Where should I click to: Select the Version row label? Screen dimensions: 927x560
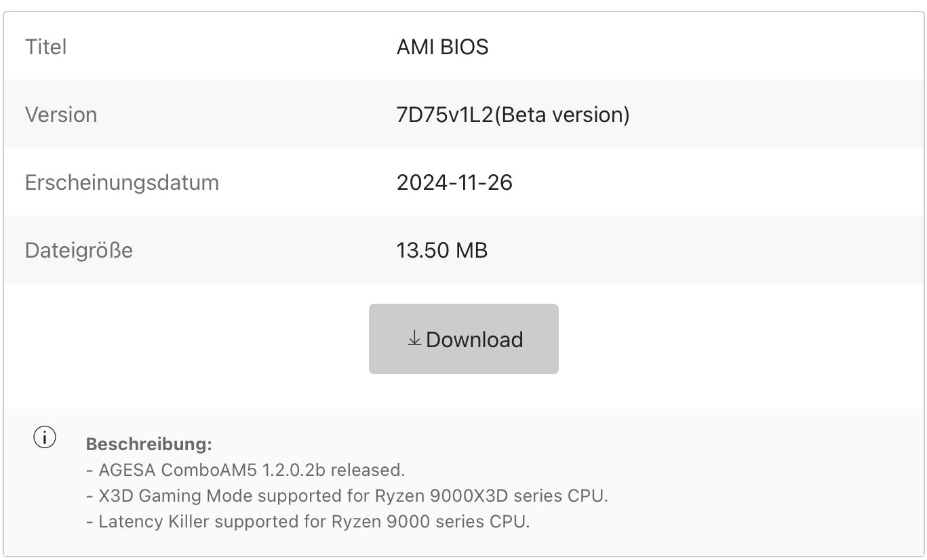click(61, 115)
